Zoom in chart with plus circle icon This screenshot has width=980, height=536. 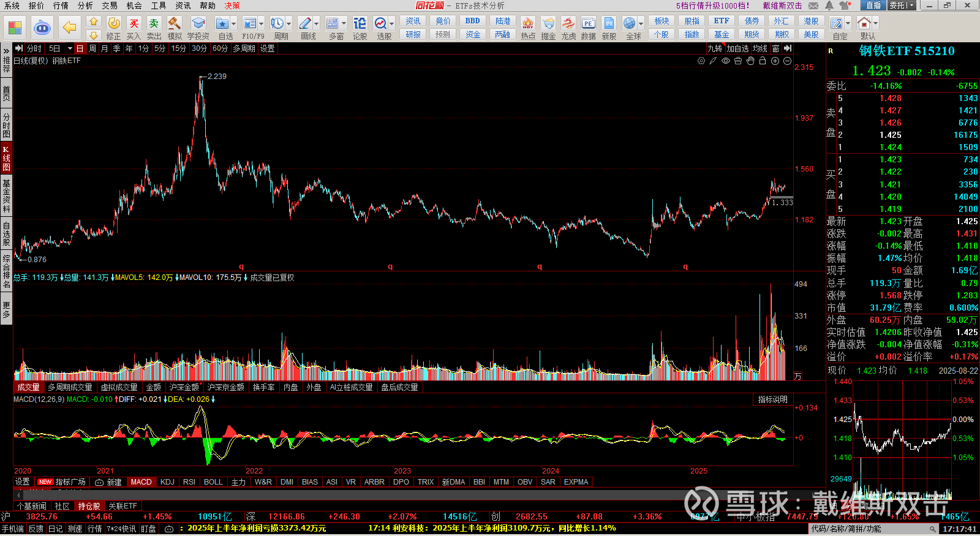pyautogui.click(x=775, y=61)
